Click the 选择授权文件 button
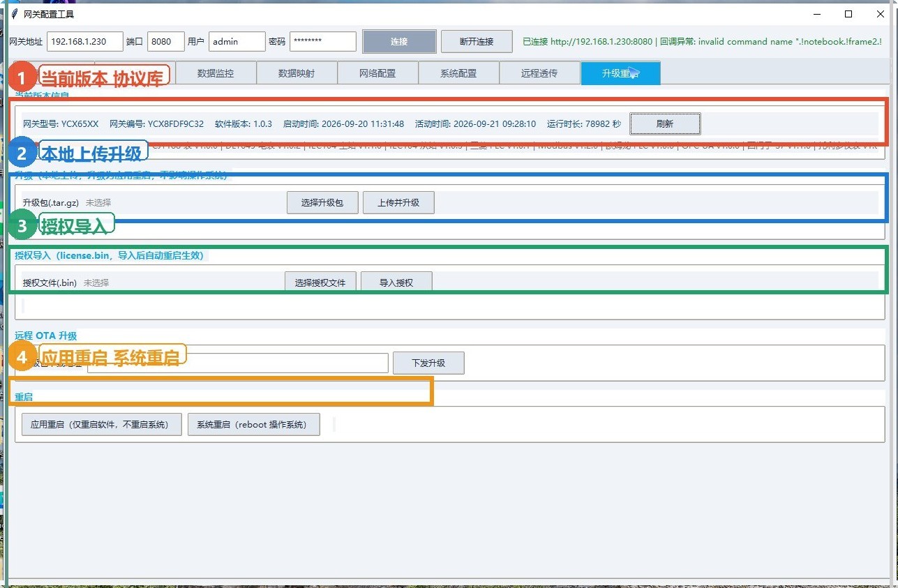 click(320, 282)
